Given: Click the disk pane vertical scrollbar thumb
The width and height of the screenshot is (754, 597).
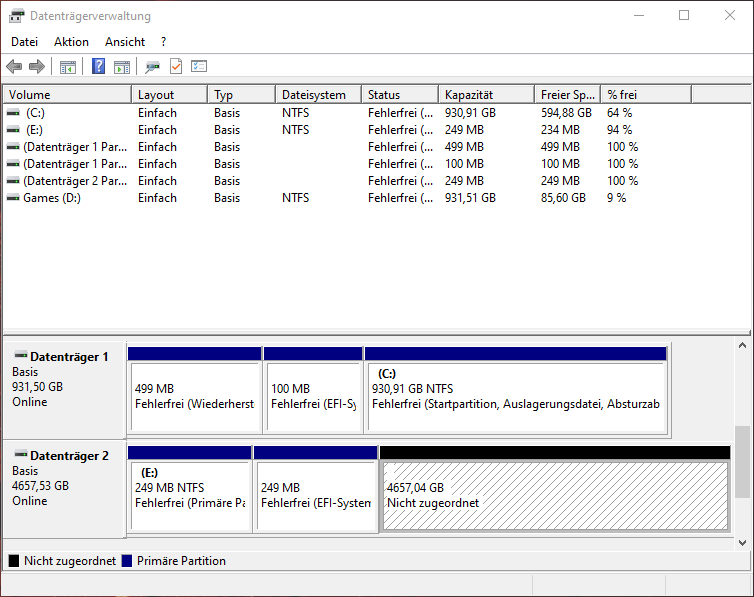Looking at the screenshot, I should pos(742,462).
